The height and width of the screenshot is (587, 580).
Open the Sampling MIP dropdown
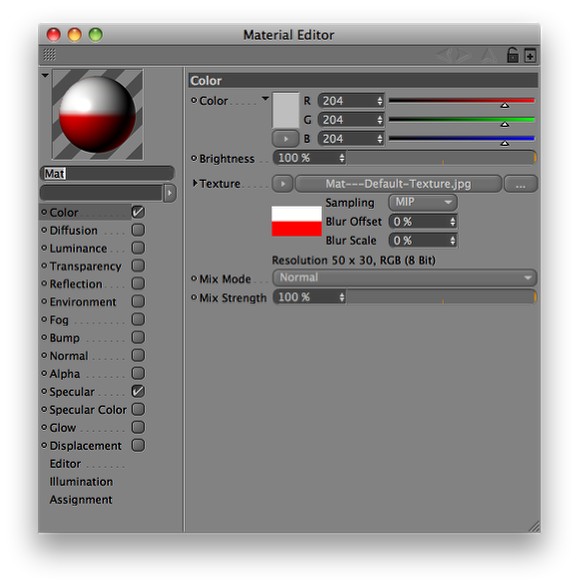(423, 203)
